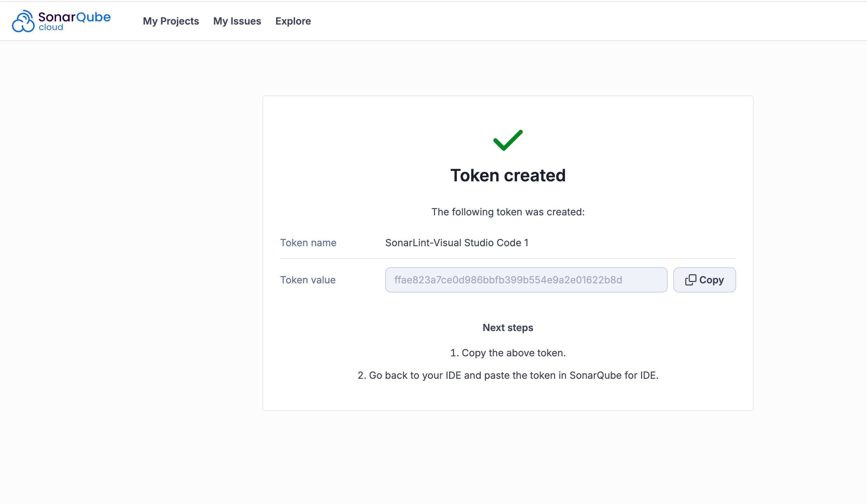Click the "Next steps" heading
This screenshot has height=504, width=867.
(x=508, y=328)
